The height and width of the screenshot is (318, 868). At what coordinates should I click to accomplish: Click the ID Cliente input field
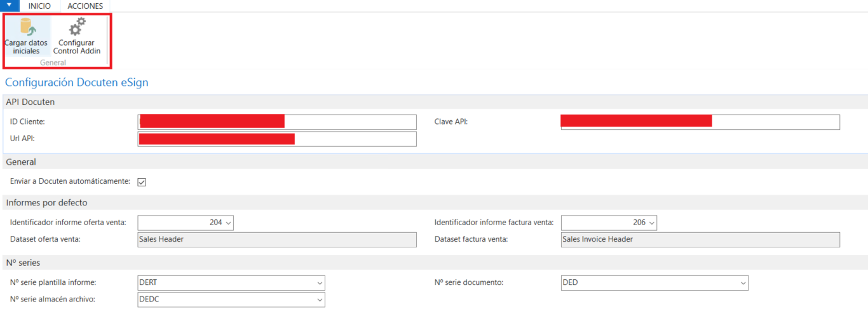pyautogui.click(x=277, y=122)
